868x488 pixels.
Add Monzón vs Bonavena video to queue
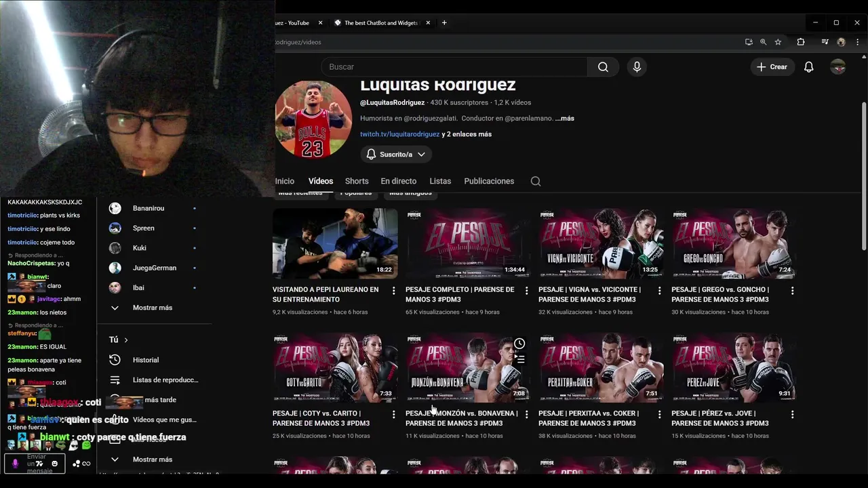click(519, 360)
